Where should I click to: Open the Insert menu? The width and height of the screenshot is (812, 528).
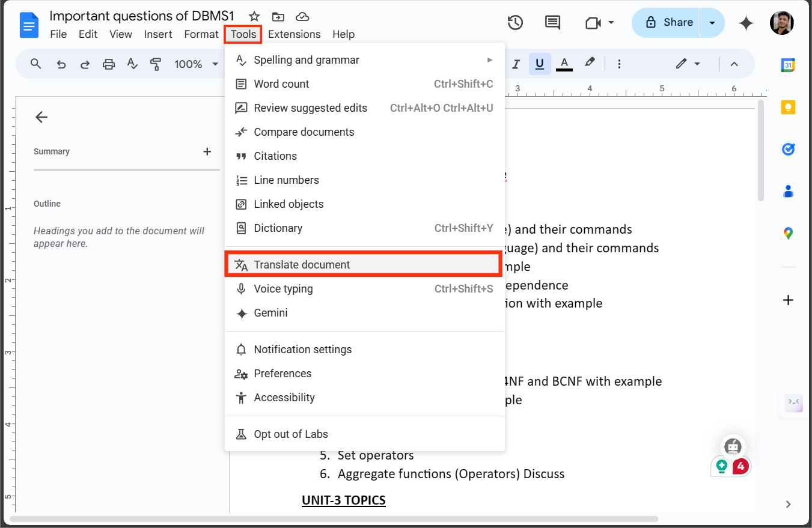point(158,34)
